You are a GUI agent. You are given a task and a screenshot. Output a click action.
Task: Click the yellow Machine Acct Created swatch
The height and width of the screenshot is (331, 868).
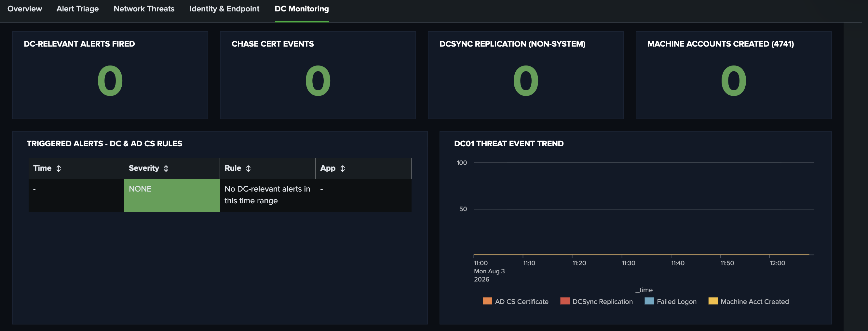713,301
